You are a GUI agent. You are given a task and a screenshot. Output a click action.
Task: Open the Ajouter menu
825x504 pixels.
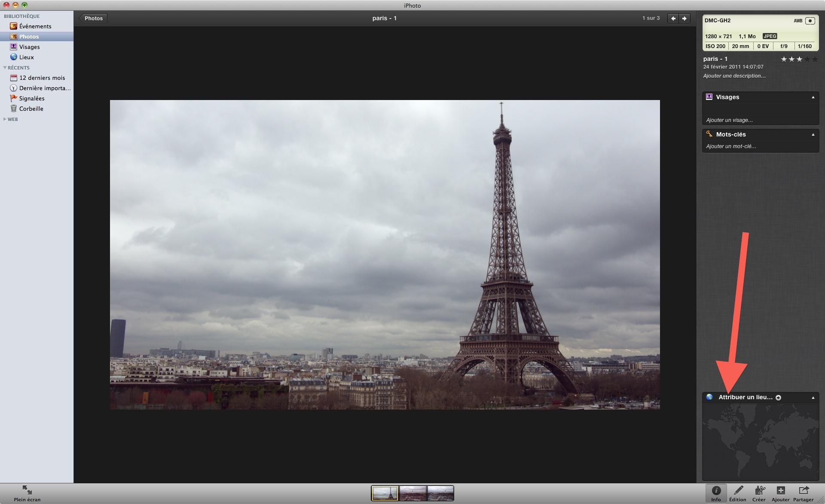click(780, 494)
